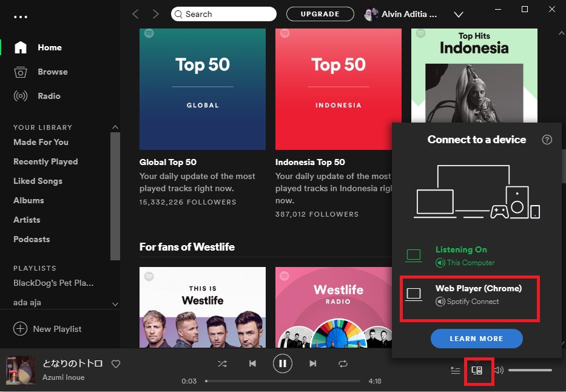The image size is (566, 392).
Task: Open artist Azumi Inoue
Action: tap(64, 377)
